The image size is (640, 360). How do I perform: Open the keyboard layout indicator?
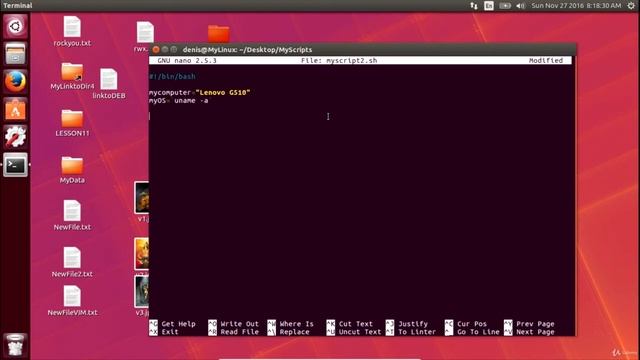point(489,6)
